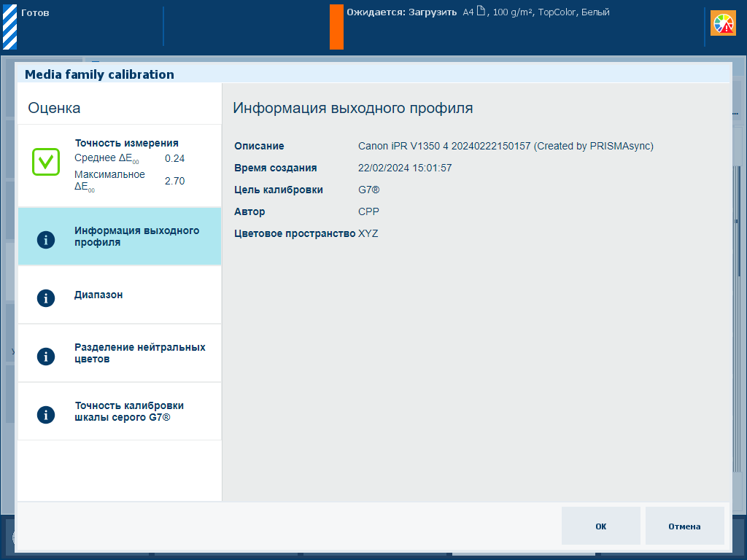Click the green checkmark measurement accuracy icon
747x560 pixels.
(x=46, y=162)
